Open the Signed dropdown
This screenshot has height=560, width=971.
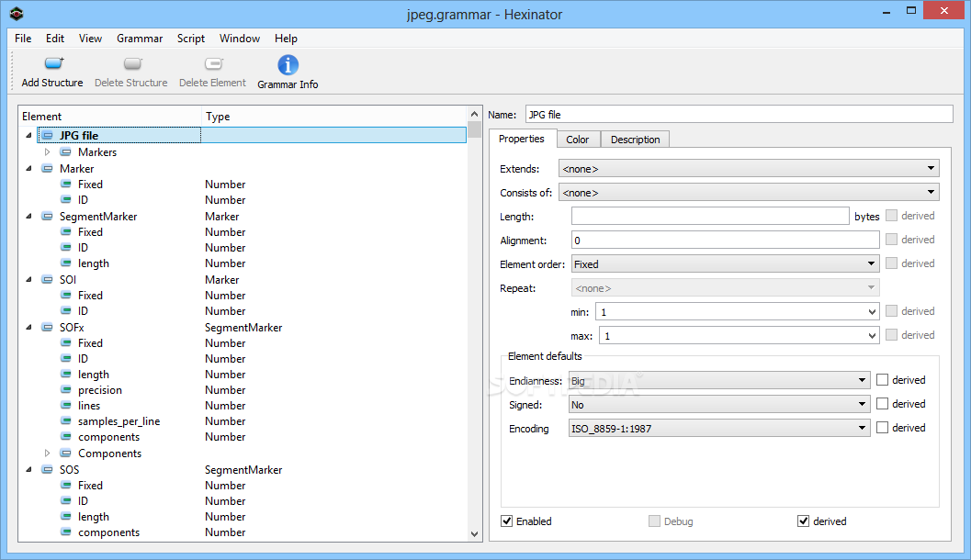719,405
